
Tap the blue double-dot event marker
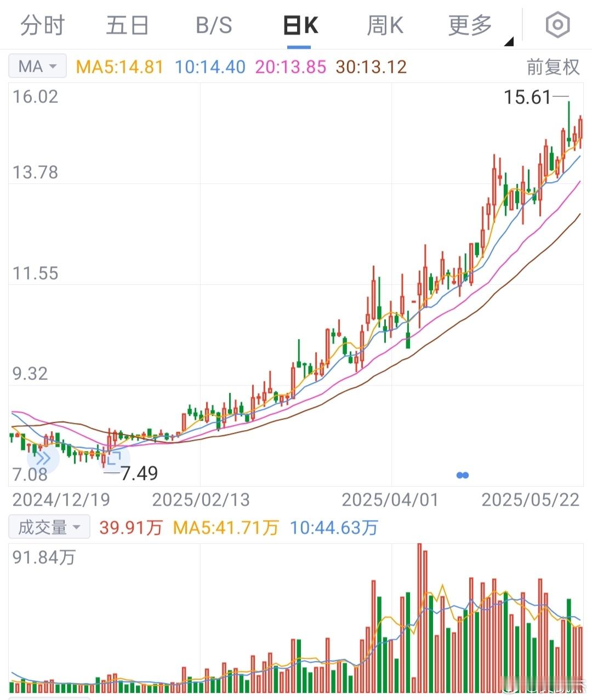pos(463,475)
